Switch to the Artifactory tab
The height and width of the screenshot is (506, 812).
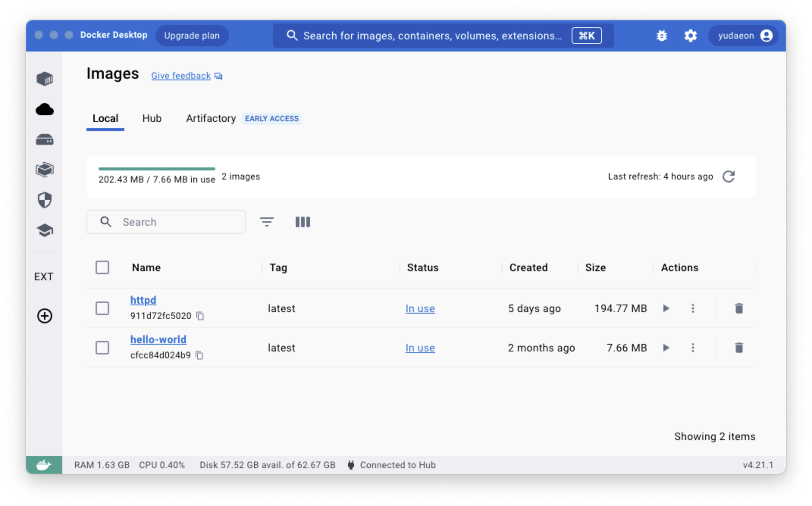[211, 119]
